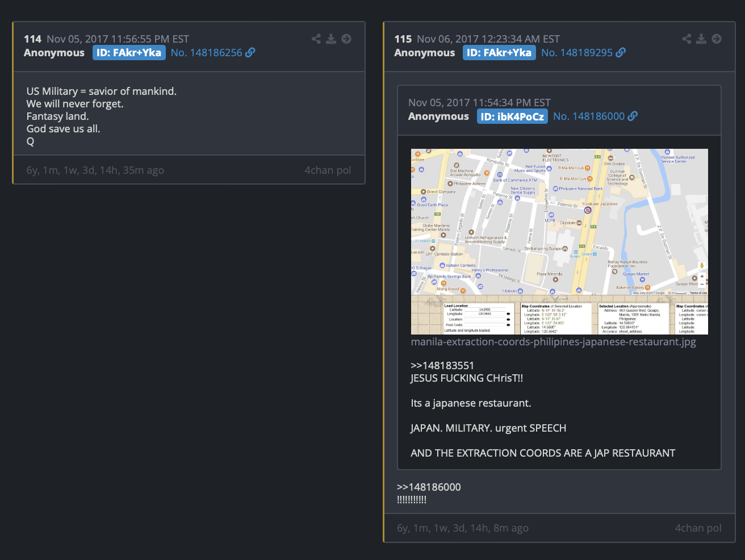Click share icon on post 115

click(687, 39)
